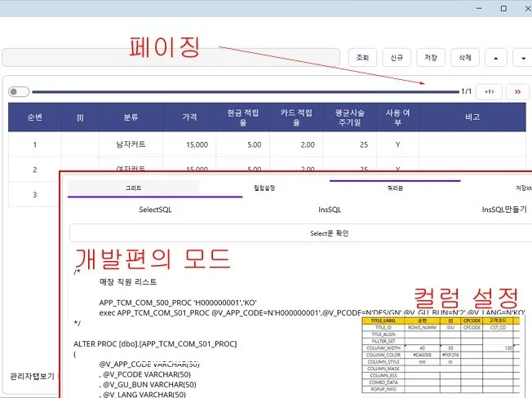This screenshot has height=398, width=532.
Task: Maximize the application window
Action: click(x=503, y=8)
